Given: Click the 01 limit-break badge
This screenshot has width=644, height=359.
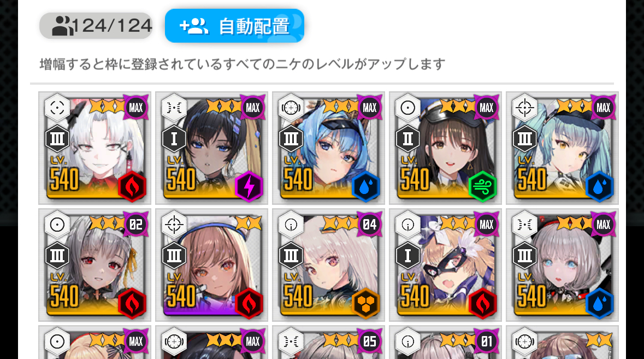Looking at the screenshot, I should pos(487,342).
